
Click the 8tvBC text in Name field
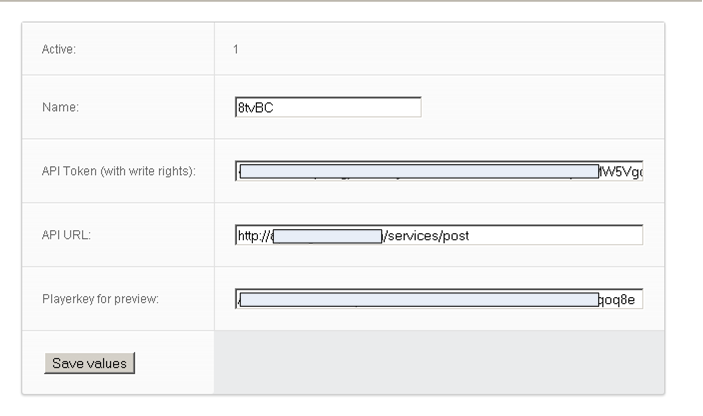pyautogui.click(x=256, y=107)
